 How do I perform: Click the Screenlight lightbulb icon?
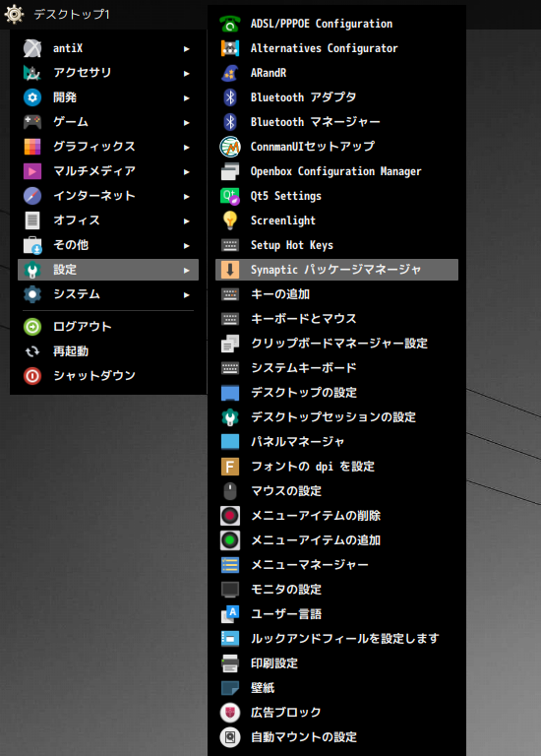(230, 220)
